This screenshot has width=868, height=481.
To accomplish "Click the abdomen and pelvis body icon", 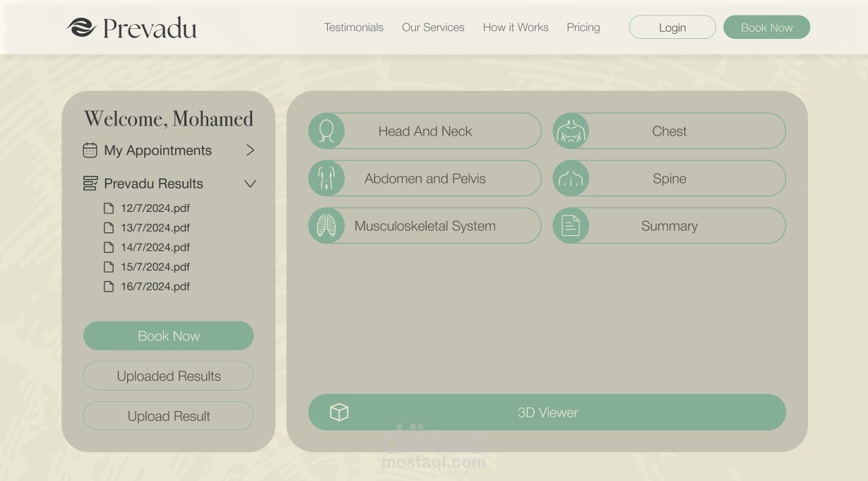I will (326, 178).
